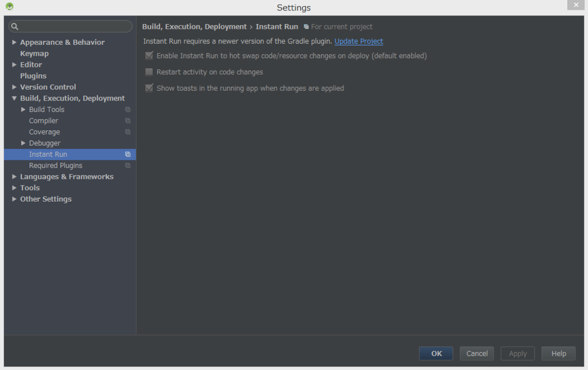Confirm settings with the OK button

point(436,353)
